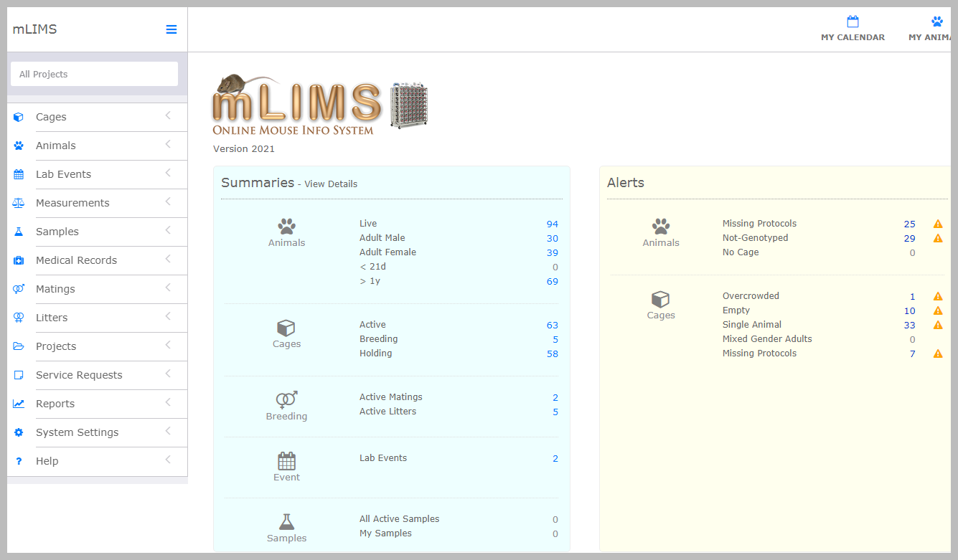Open View Details link in Summaries
The width and height of the screenshot is (958, 560).
[x=331, y=184]
